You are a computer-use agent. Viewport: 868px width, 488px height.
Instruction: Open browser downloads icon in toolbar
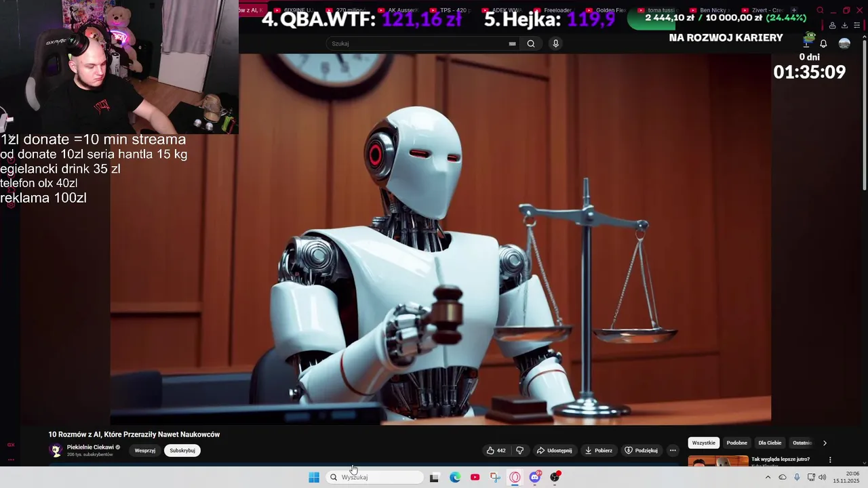click(844, 26)
